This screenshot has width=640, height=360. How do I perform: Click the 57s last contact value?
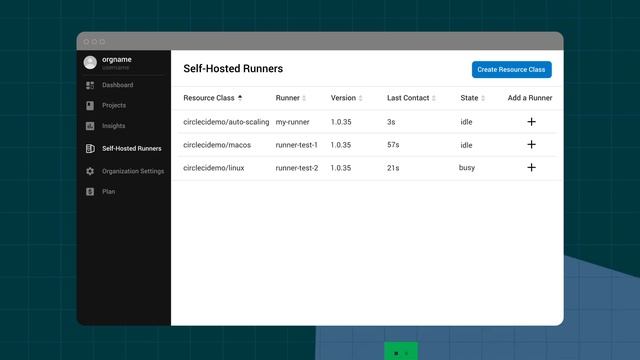click(393, 145)
